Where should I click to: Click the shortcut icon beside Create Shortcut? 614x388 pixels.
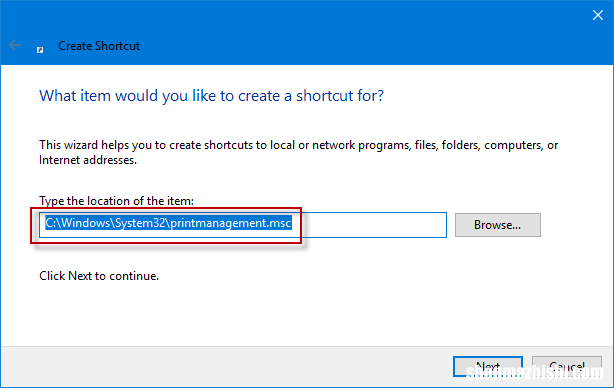[40, 50]
